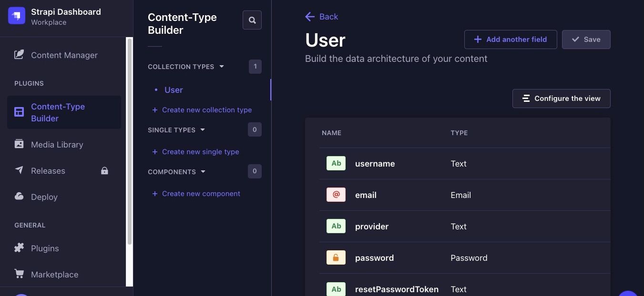Click the Marketplace shopping cart icon
Screen dimensions: 644x296
tap(19, 274)
